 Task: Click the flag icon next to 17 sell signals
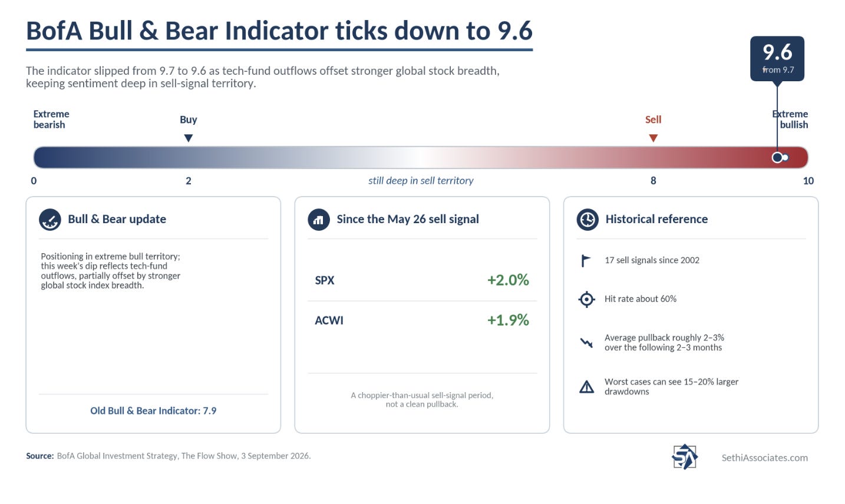pos(586,260)
